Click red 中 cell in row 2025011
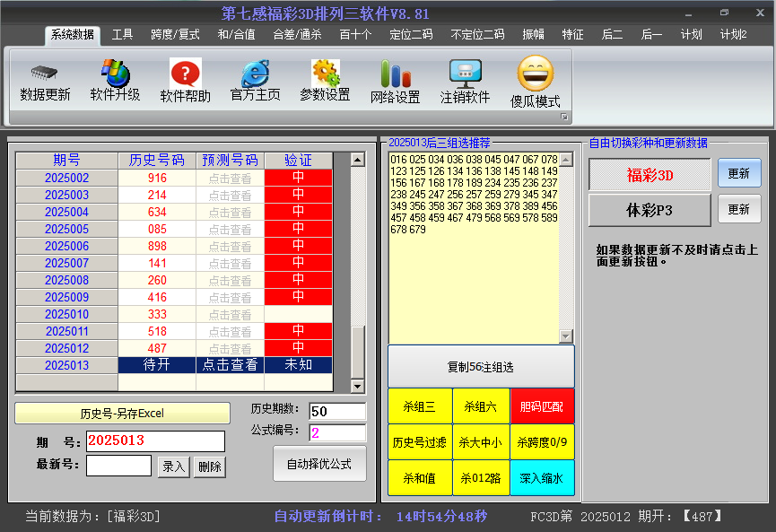Screen dimensions: 776x532 (x=299, y=330)
